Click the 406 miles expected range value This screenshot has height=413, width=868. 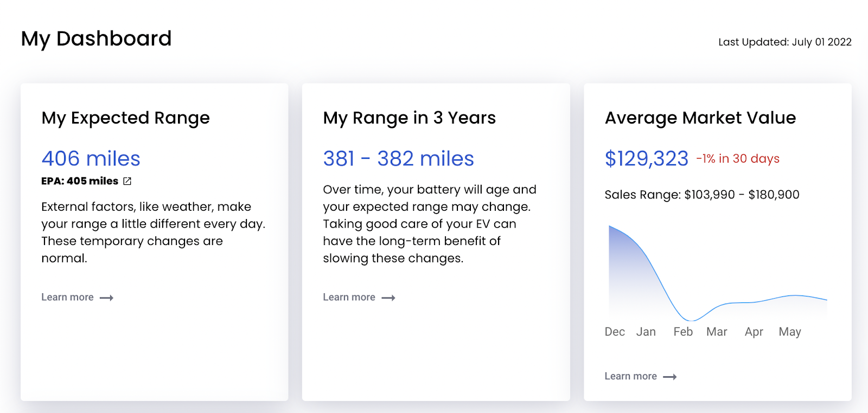click(x=91, y=159)
